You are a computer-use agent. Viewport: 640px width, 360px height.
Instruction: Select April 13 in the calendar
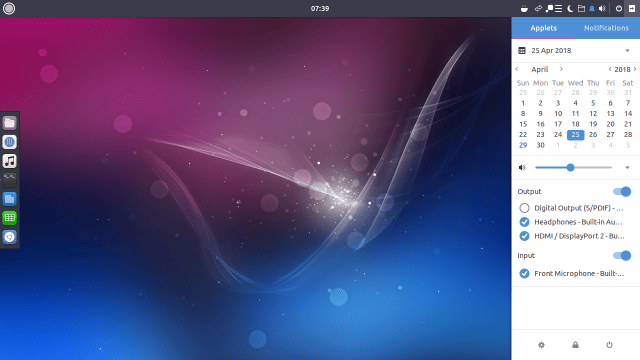click(611, 114)
